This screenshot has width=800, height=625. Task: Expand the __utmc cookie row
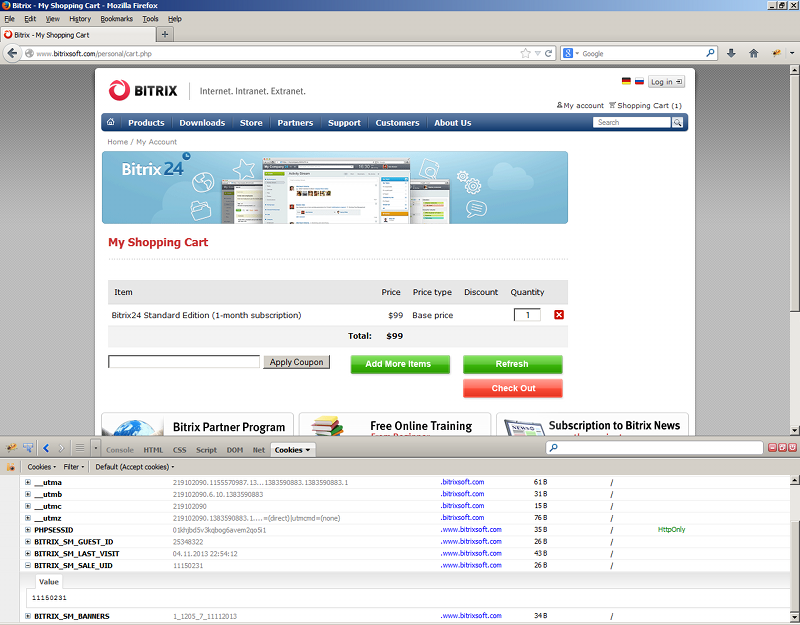tap(28, 506)
